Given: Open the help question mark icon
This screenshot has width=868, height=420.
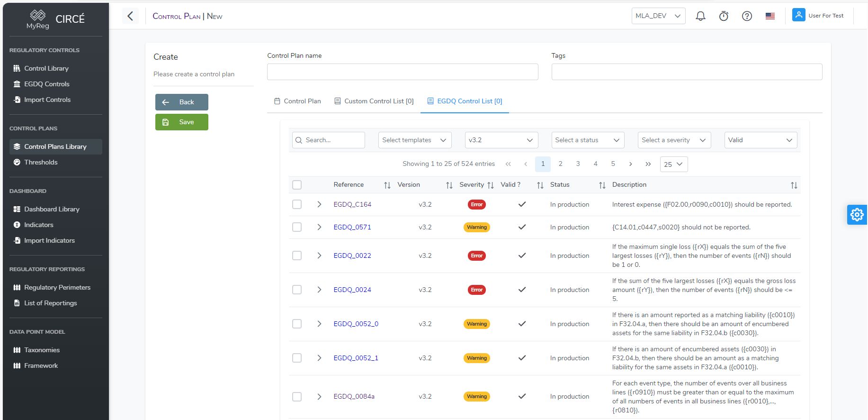Looking at the screenshot, I should tap(747, 16).
